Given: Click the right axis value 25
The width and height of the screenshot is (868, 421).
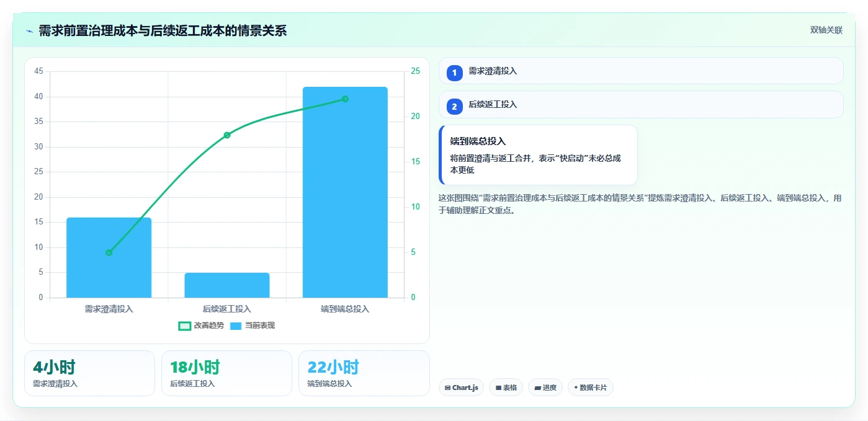Looking at the screenshot, I should tap(415, 71).
